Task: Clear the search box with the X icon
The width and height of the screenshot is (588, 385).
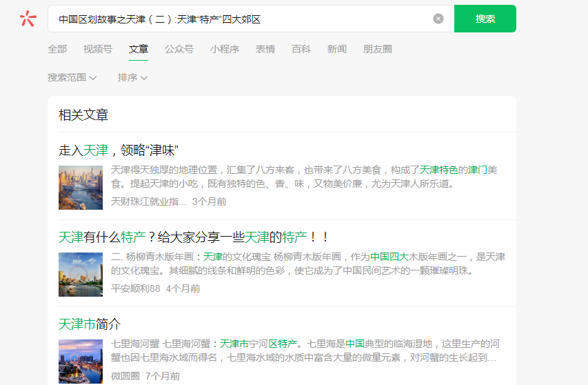Action: click(x=438, y=19)
